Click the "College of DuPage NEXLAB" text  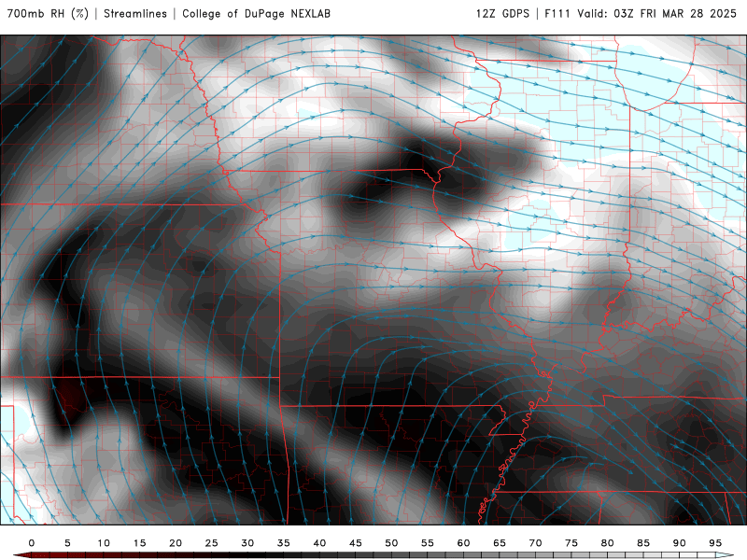point(256,14)
